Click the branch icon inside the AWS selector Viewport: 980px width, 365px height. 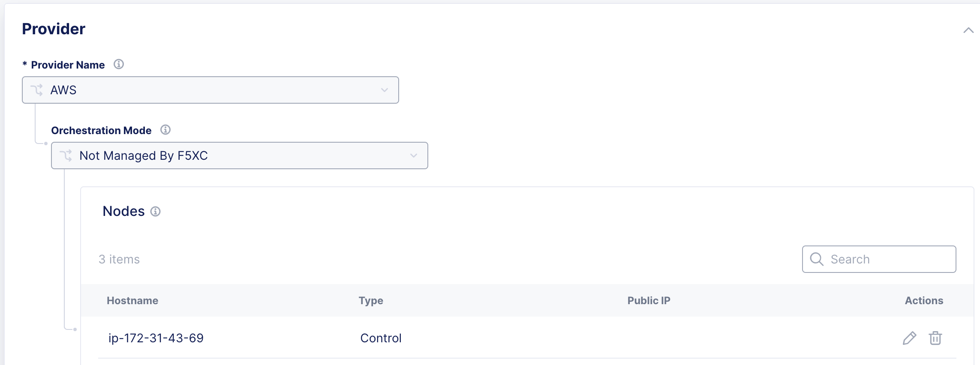(x=38, y=90)
